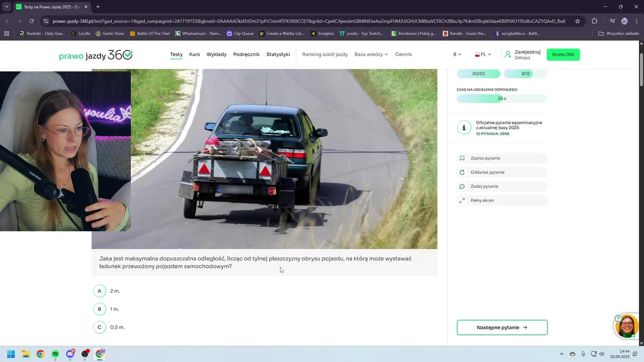This screenshot has height=362, width=644.
Task: Click the Zapisz pytanie button
Action: [502, 158]
